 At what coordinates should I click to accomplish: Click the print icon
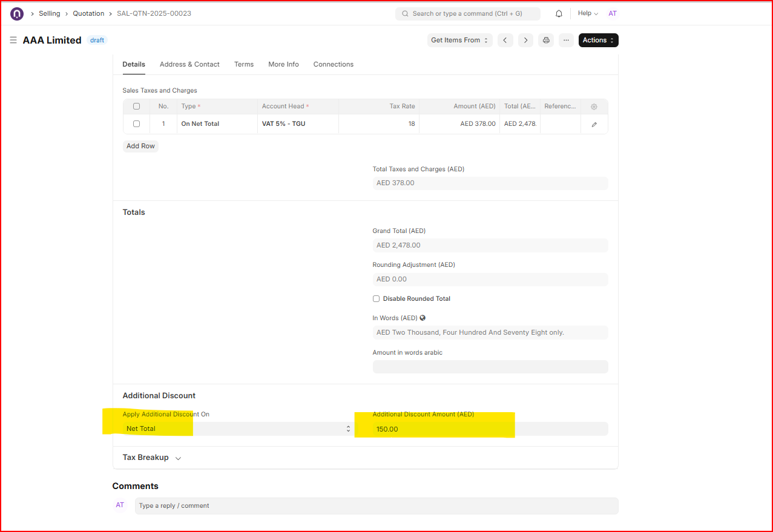pos(546,40)
